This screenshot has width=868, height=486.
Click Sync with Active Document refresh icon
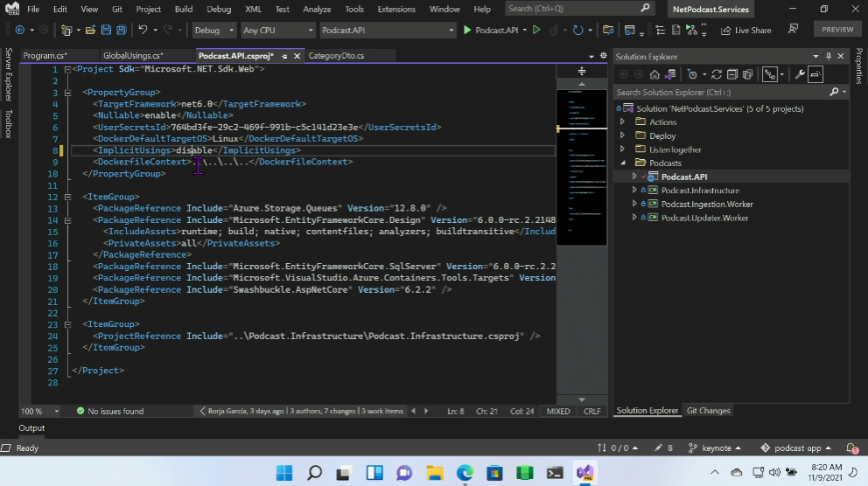point(717,74)
